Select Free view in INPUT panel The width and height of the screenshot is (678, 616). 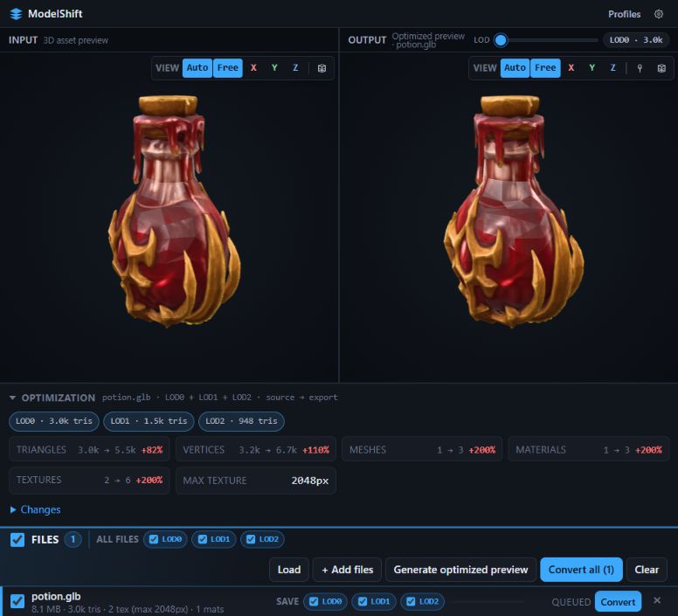coord(228,68)
